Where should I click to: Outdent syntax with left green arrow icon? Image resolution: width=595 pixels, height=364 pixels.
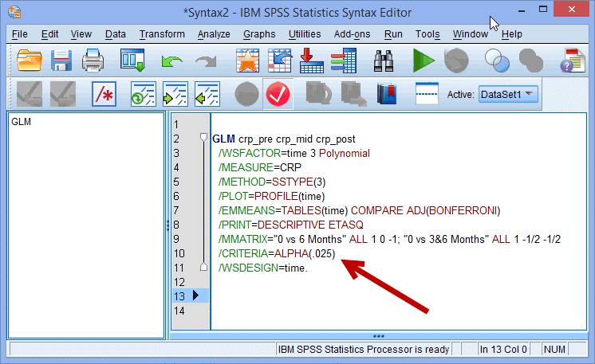pyautogui.click(x=207, y=94)
